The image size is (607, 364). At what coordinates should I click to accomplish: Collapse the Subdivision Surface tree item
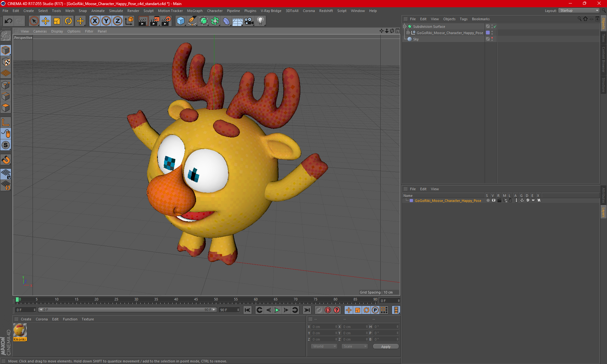tap(404, 27)
